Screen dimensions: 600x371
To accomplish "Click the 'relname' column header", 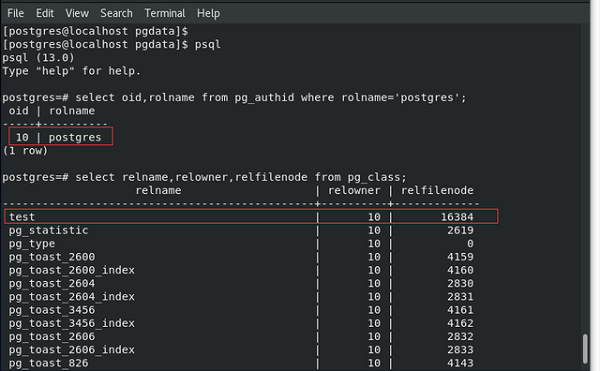I will 158,190.
